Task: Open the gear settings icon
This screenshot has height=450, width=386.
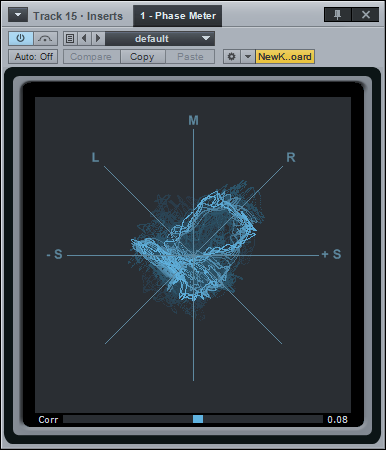Action: click(232, 57)
